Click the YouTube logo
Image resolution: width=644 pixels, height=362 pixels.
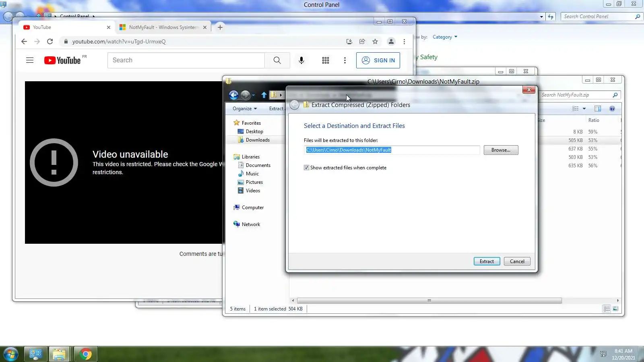(x=62, y=60)
